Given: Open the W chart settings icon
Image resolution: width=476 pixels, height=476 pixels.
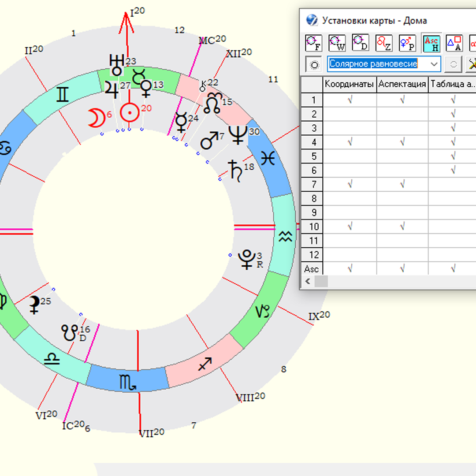Looking at the screenshot, I should (337, 43).
